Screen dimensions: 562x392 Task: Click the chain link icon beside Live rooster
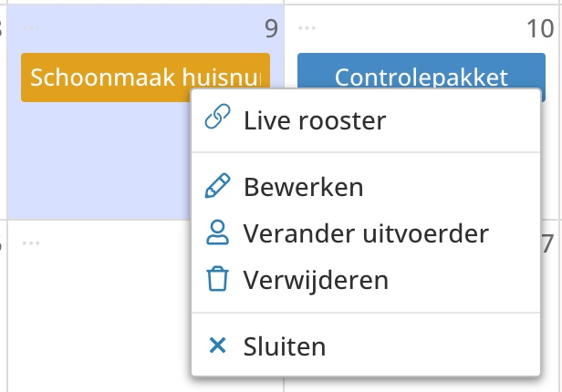point(217,120)
